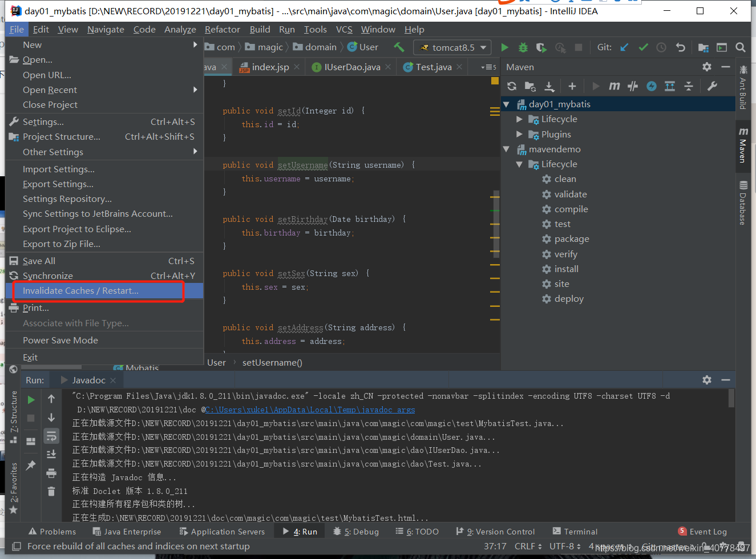Collapse the mavendemo Maven node
756x559 pixels.
click(x=506, y=149)
